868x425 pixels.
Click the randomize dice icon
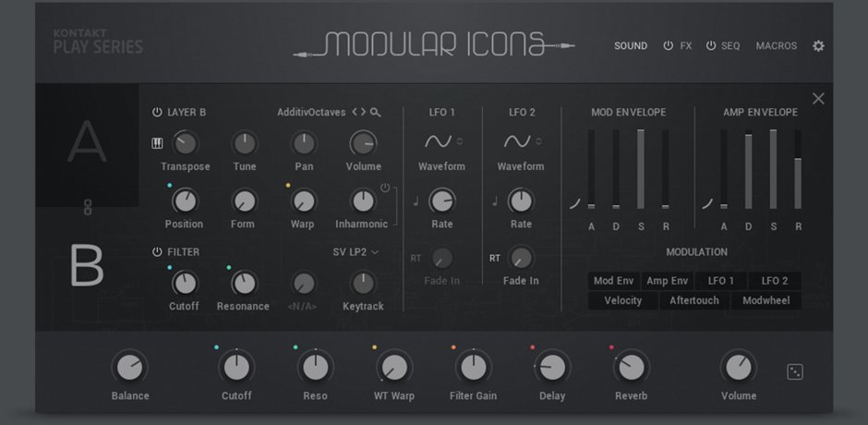tap(795, 371)
